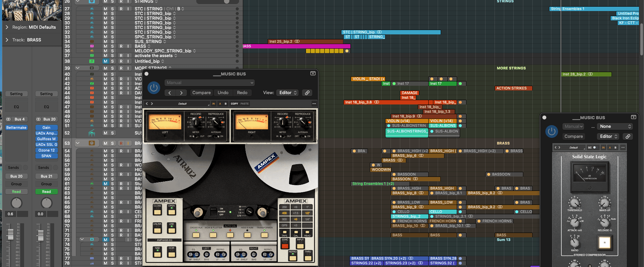Click Redo in tape plugin header
This screenshot has width=644, height=267.
click(x=242, y=93)
